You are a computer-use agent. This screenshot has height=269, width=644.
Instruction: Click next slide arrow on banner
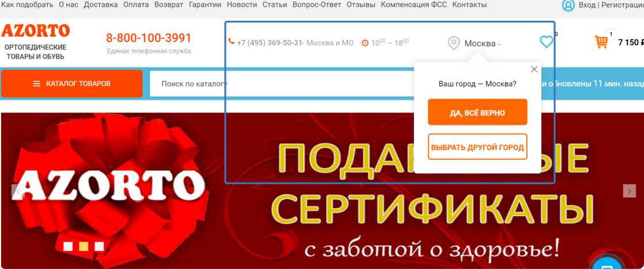(x=629, y=191)
